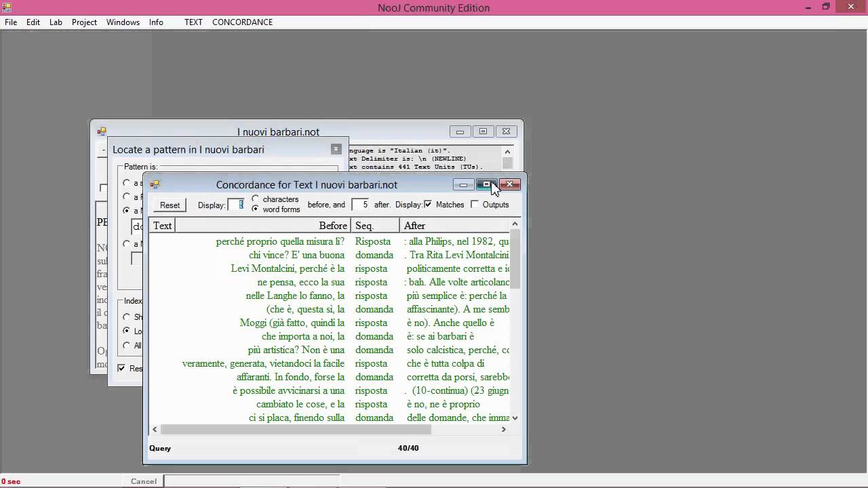Toggle the Matches checkbox

point(428,204)
